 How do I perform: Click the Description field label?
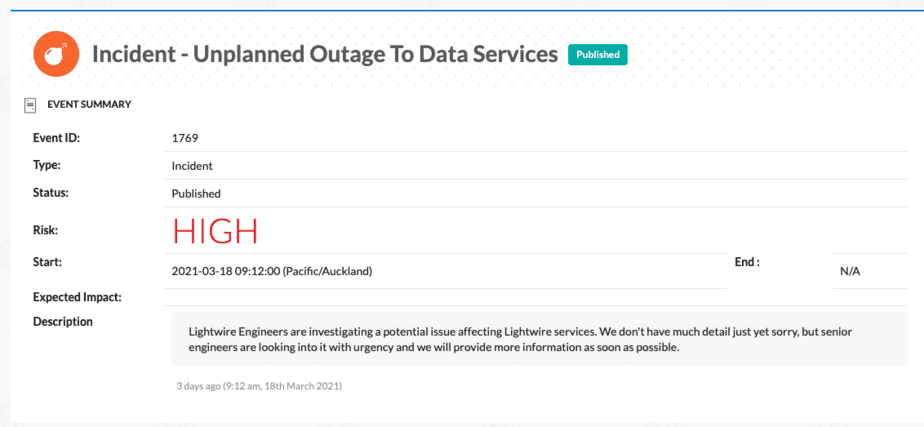point(63,322)
